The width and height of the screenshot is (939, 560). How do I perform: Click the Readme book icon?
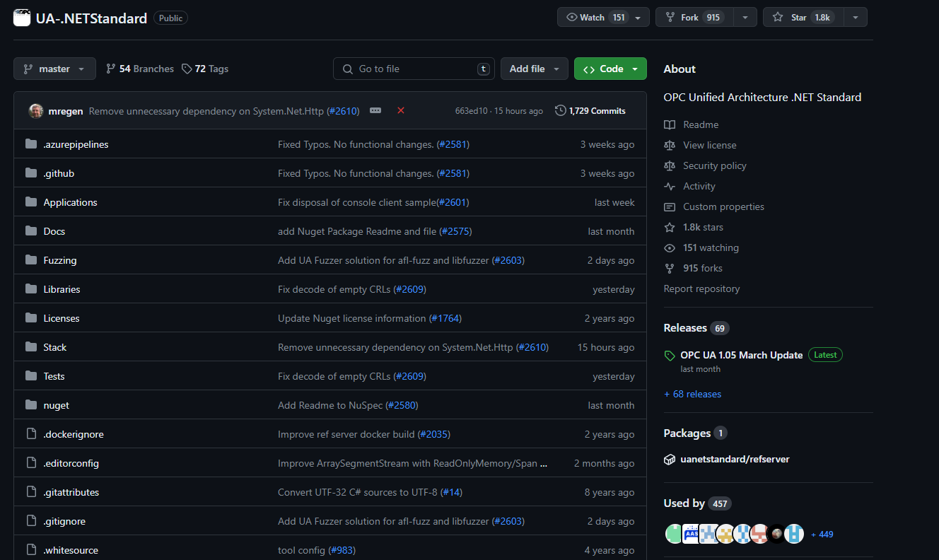[x=670, y=124]
